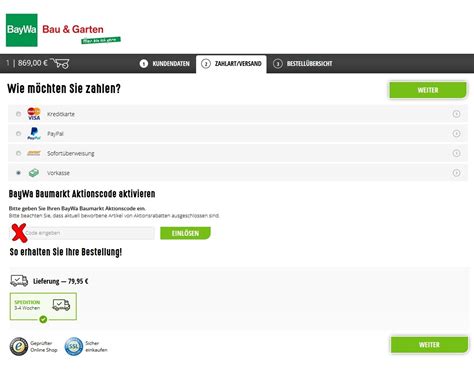The image size is (474, 372).
Task: Click the PayPal label text
Action: [55, 134]
